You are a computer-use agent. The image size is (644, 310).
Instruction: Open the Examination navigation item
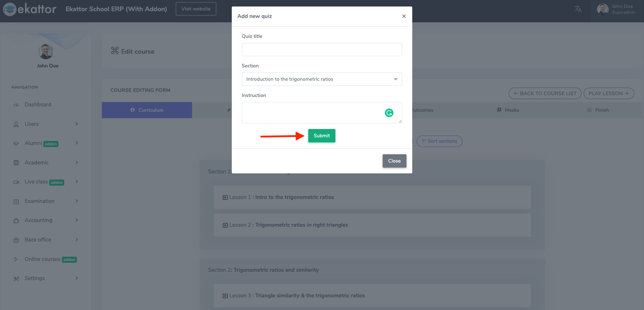tap(40, 201)
